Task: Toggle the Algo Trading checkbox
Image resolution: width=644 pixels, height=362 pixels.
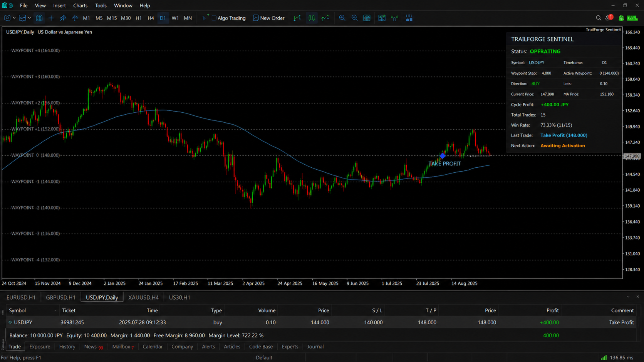Action: pos(214,18)
